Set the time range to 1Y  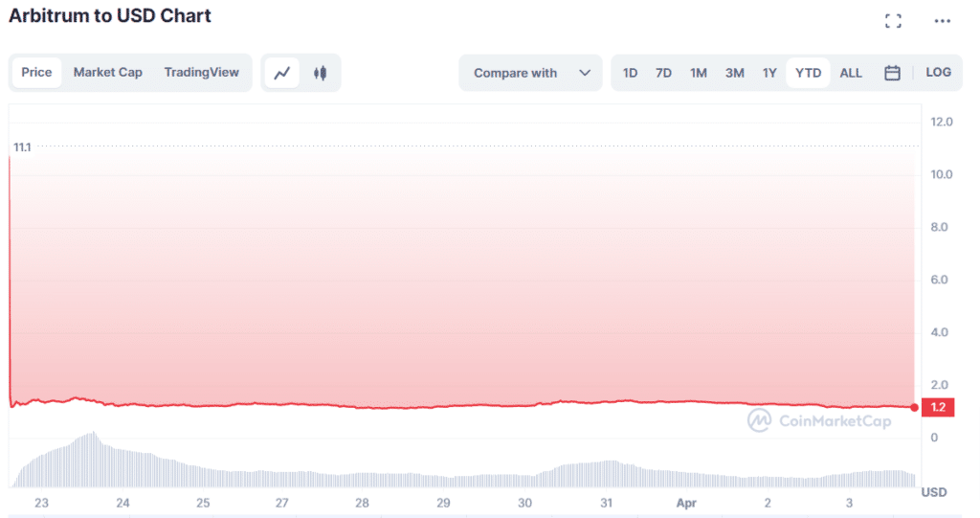click(x=769, y=73)
